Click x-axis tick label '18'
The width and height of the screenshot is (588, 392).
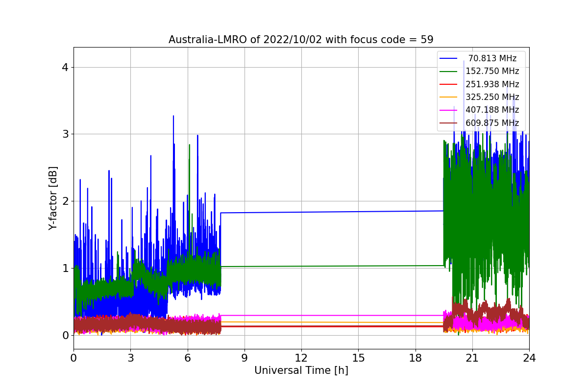coord(415,358)
